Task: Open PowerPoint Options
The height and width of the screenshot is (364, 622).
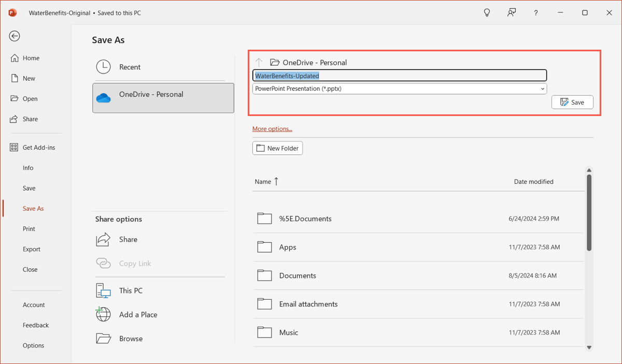Action: coord(34,345)
